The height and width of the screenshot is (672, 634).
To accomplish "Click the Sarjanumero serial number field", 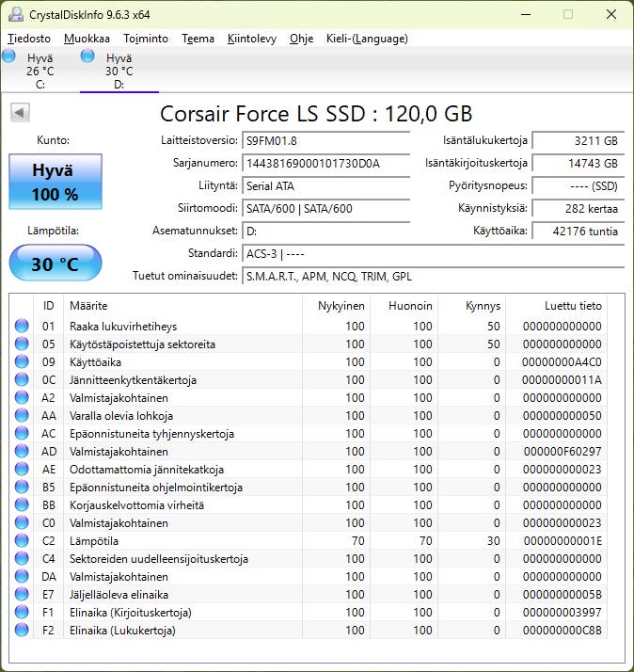I will 325,163.
